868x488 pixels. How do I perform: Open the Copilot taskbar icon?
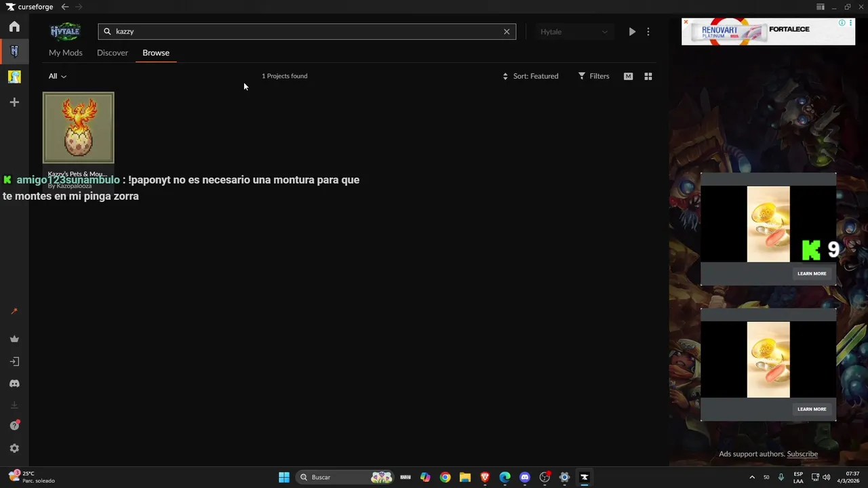(425, 477)
